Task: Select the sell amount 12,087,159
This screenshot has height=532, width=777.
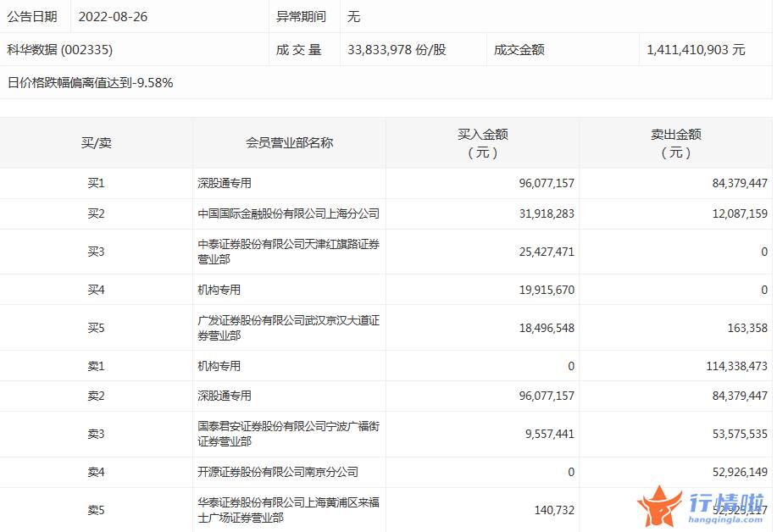Action: tap(740, 213)
